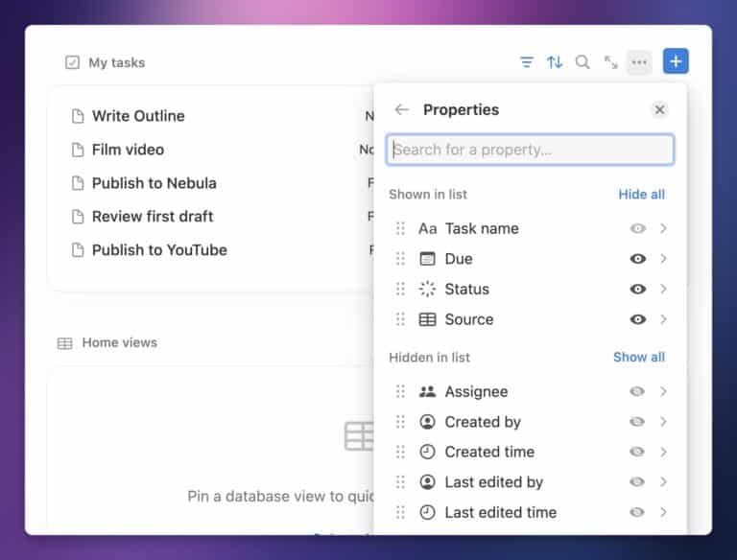Open the Review first draft task
The height and width of the screenshot is (560, 737).
(153, 217)
